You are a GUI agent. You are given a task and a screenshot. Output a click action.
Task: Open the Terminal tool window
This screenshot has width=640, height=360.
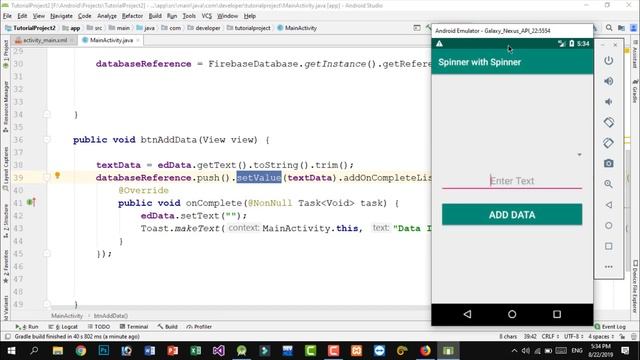point(134,327)
